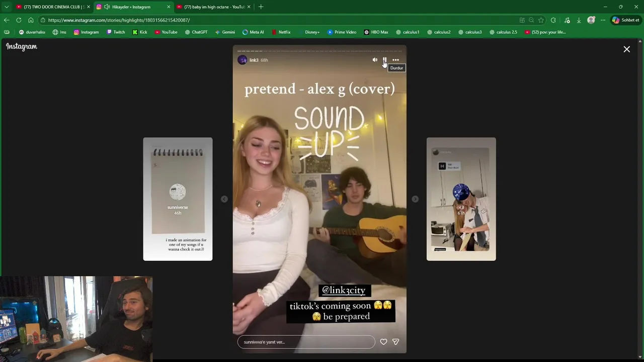Click the address bar URL
Viewport: 644px width, 362px height.
119,20
